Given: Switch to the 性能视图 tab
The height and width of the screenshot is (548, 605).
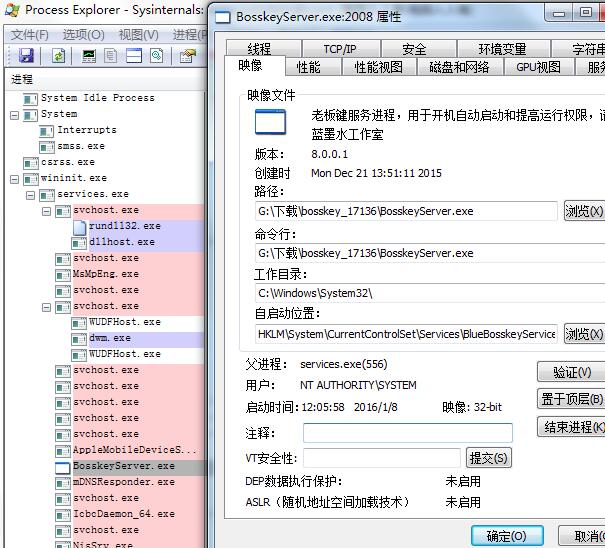Looking at the screenshot, I should pyautogui.click(x=378, y=67).
